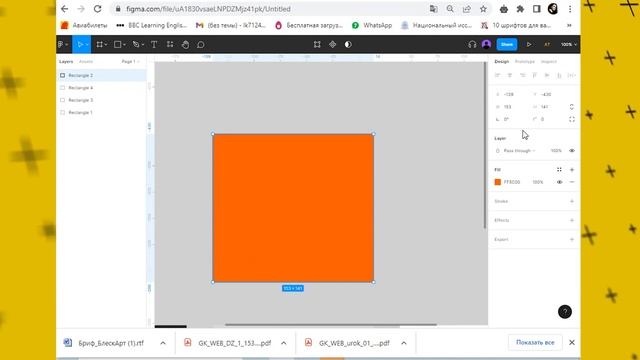
Task: Select the Hand tool
Action: coord(185,44)
